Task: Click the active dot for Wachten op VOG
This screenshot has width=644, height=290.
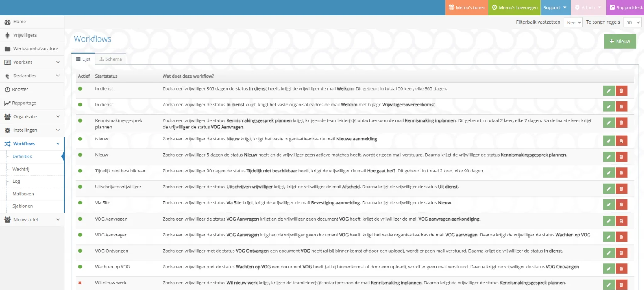Action: 80,267
